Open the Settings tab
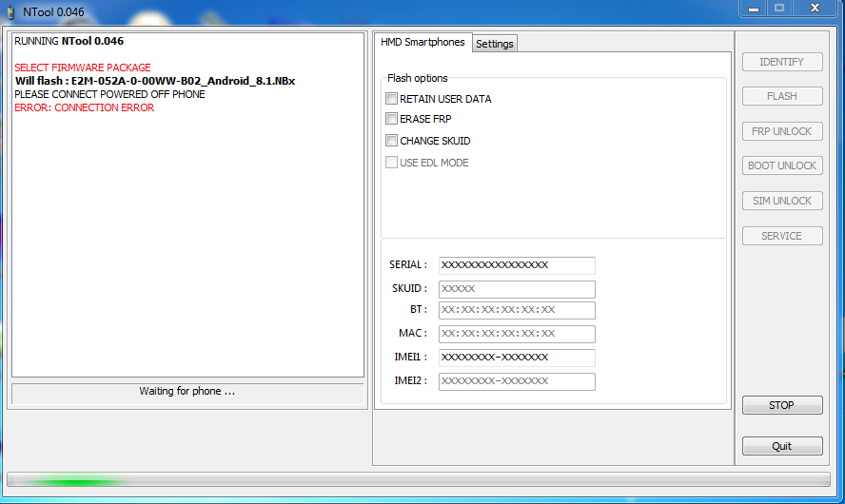845x504 pixels. 495,44
